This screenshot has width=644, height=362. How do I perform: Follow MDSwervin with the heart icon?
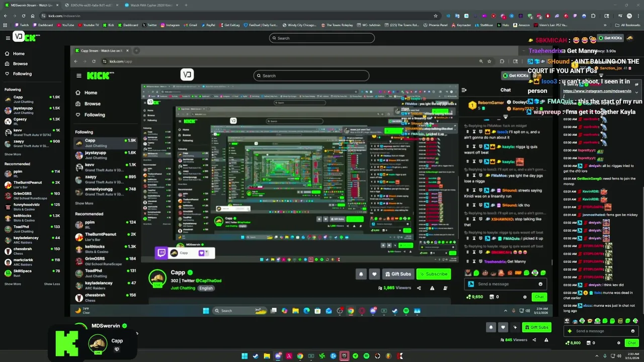(x=503, y=327)
